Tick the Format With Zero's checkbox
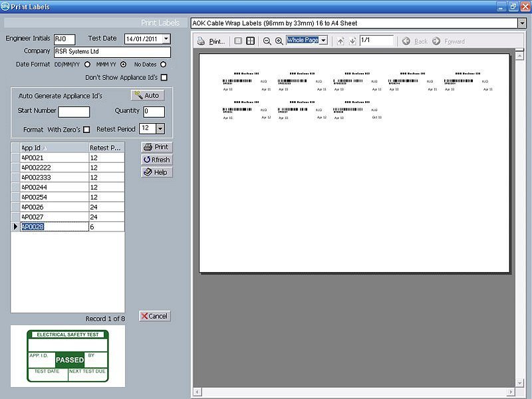 86,129
